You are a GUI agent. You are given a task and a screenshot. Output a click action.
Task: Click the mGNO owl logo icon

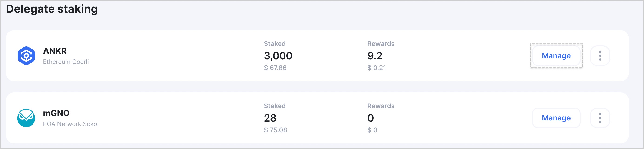coord(26,118)
